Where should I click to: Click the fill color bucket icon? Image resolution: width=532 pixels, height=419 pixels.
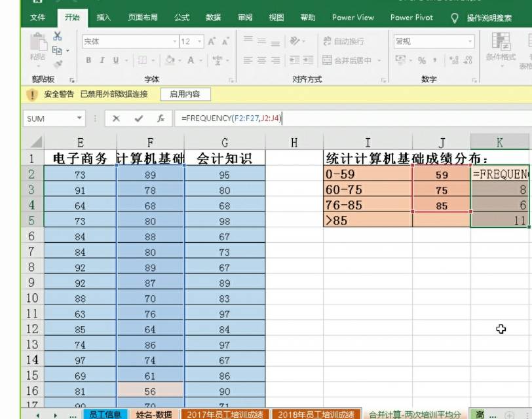coord(170,60)
